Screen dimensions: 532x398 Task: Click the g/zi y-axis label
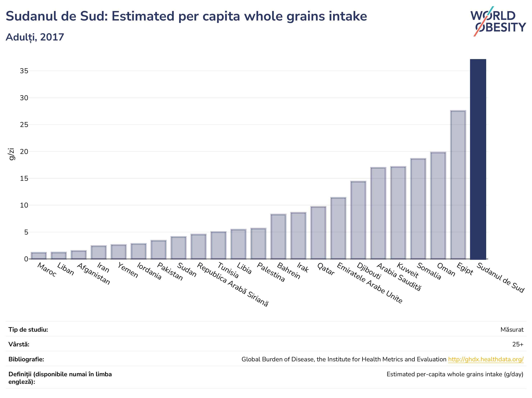[11, 154]
